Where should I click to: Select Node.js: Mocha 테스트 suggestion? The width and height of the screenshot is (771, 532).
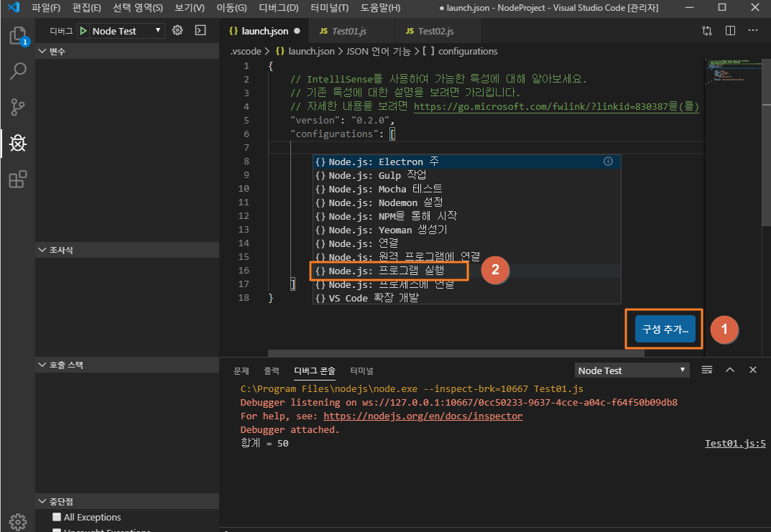tap(466, 189)
